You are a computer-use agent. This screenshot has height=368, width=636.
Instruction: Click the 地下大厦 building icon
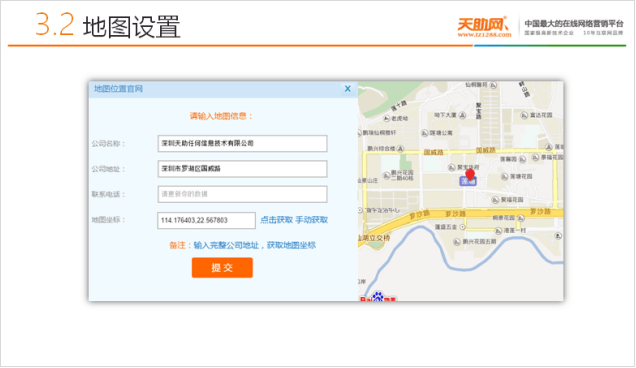pyautogui.click(x=462, y=116)
